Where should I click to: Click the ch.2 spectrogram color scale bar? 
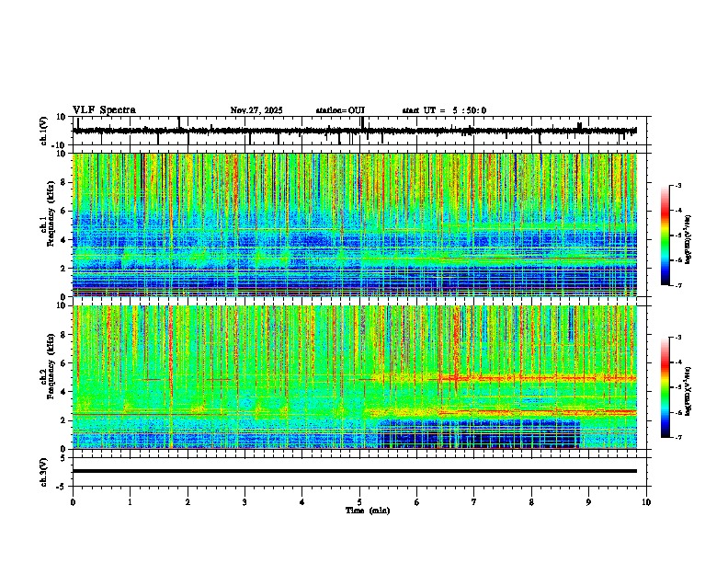coord(665,387)
